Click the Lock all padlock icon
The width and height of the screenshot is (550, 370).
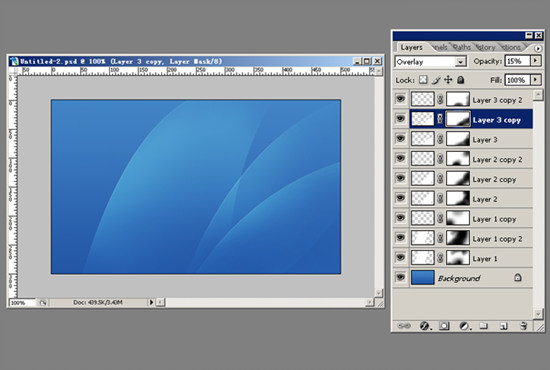tap(461, 80)
